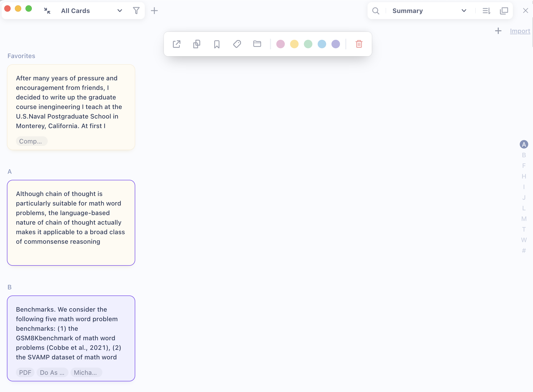The image size is (533, 392).
Task: Close the right Summary panel with X
Action: point(526,11)
